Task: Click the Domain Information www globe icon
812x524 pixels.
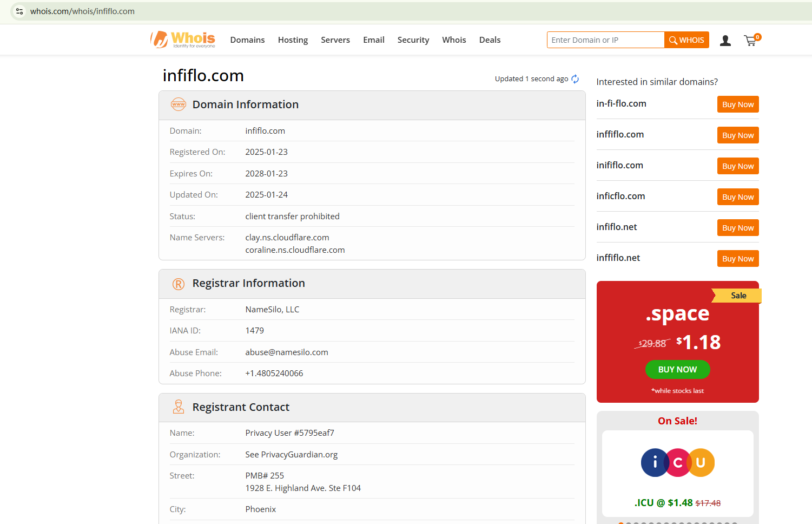Action: pos(178,104)
